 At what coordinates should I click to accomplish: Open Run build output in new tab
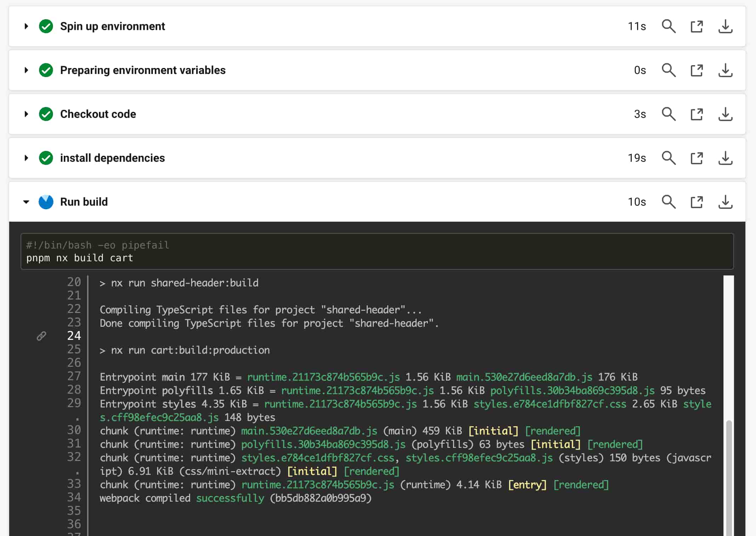pyautogui.click(x=697, y=202)
